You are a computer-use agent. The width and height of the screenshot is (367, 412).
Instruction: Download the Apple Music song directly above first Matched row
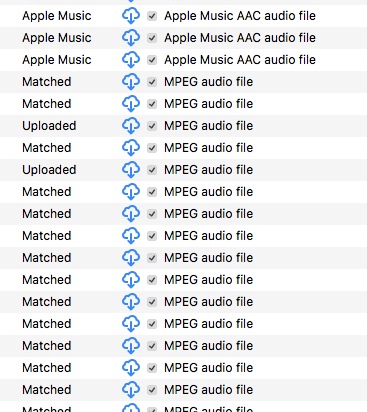point(131,60)
